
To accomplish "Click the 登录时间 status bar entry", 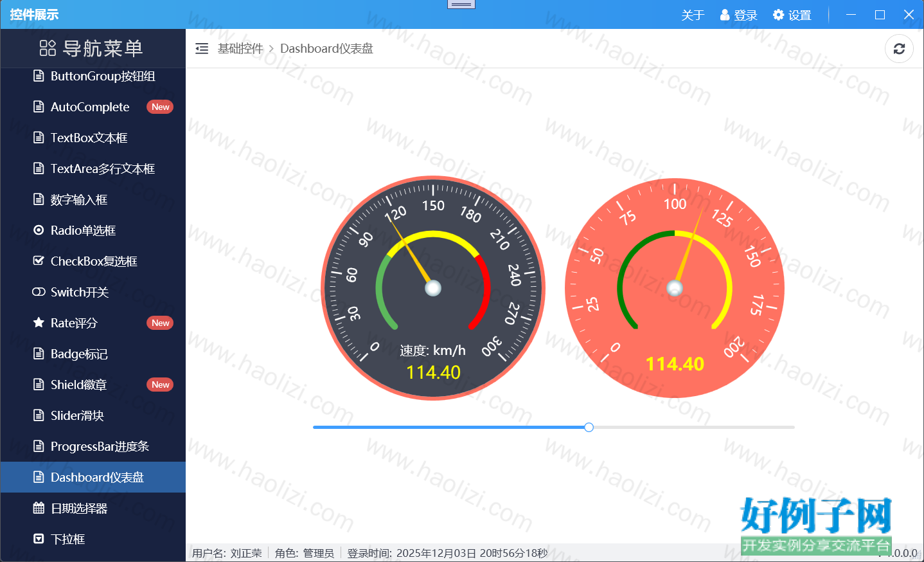I will click(x=447, y=553).
